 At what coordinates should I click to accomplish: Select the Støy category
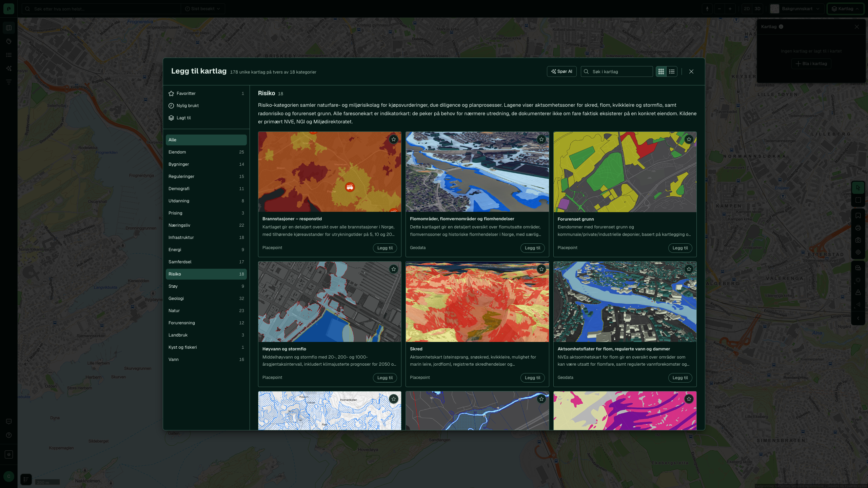[x=206, y=286]
